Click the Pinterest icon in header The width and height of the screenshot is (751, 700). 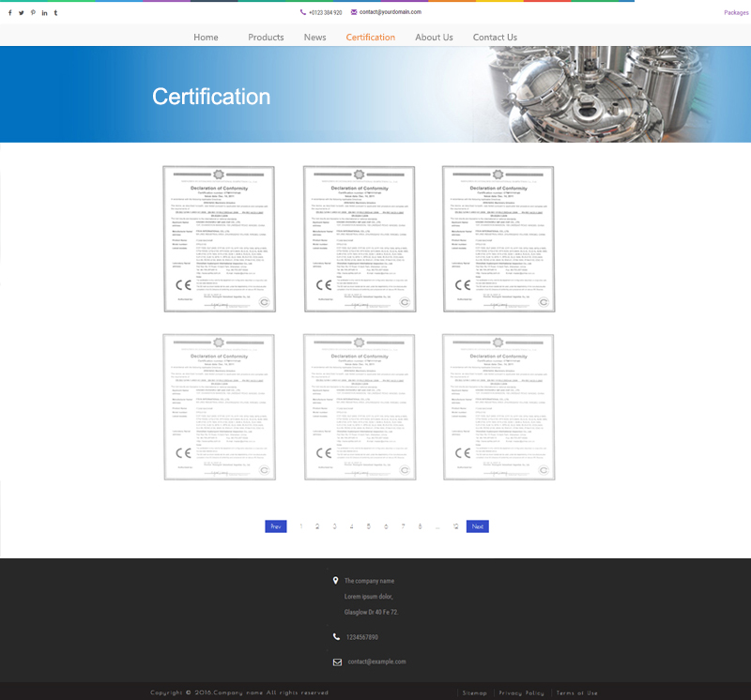click(33, 12)
